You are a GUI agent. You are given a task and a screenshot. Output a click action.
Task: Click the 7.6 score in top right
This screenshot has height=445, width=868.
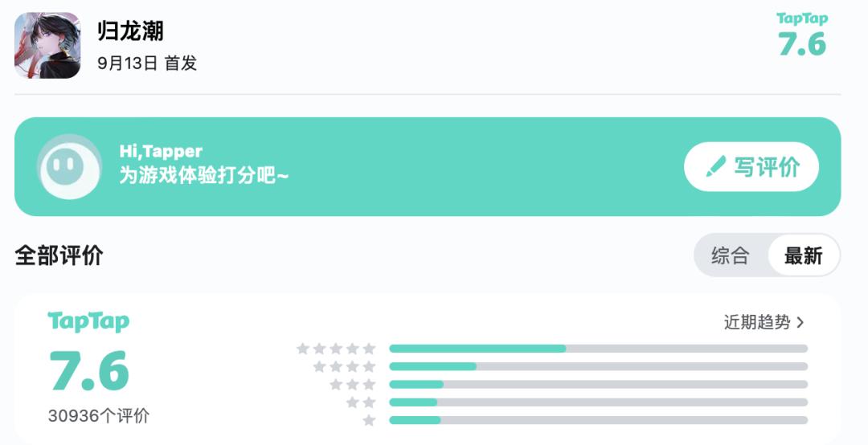click(x=802, y=43)
